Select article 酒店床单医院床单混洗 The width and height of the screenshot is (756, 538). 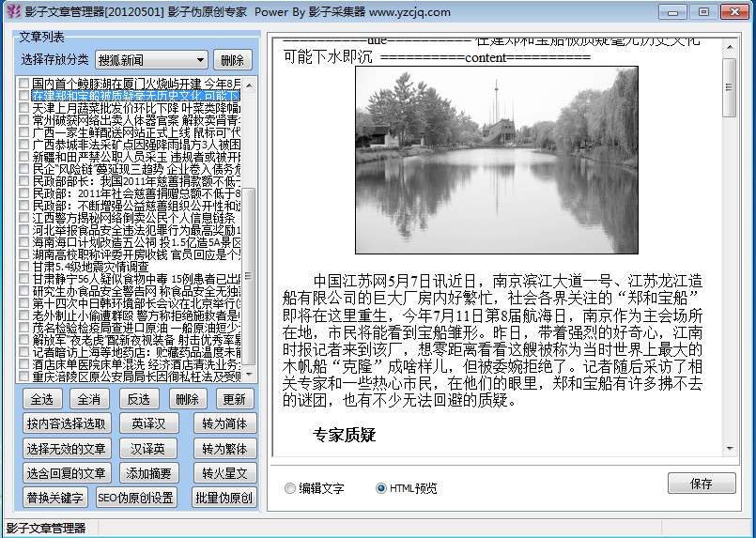pos(136,363)
